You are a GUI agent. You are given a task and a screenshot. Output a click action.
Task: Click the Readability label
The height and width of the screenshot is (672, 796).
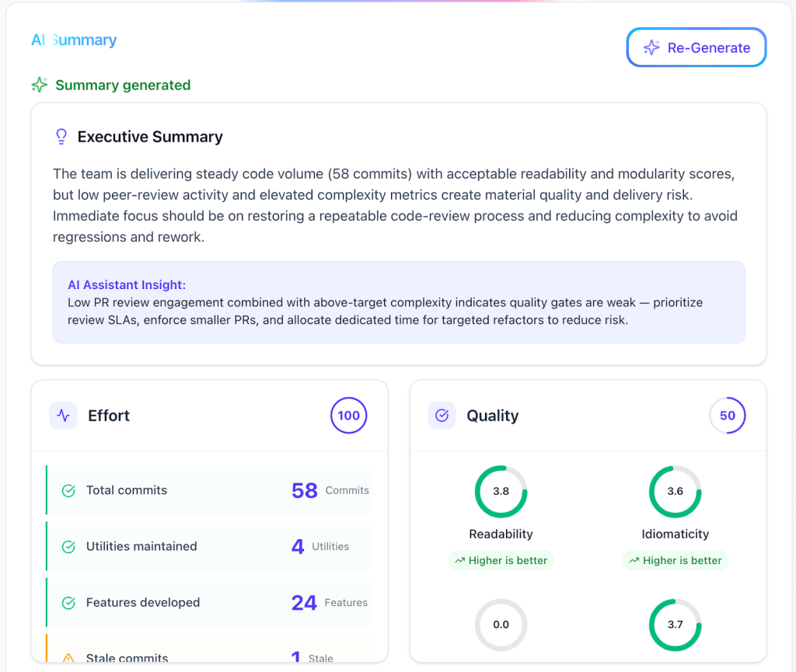501,534
